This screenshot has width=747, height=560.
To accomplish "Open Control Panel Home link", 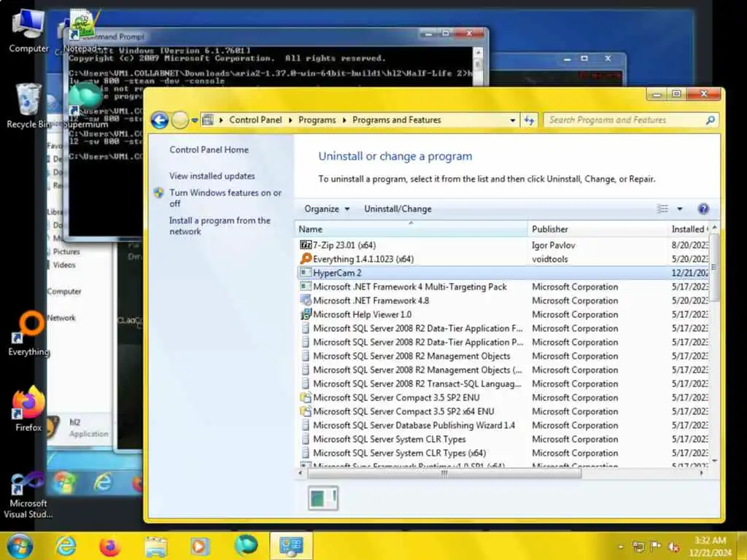I will click(209, 149).
